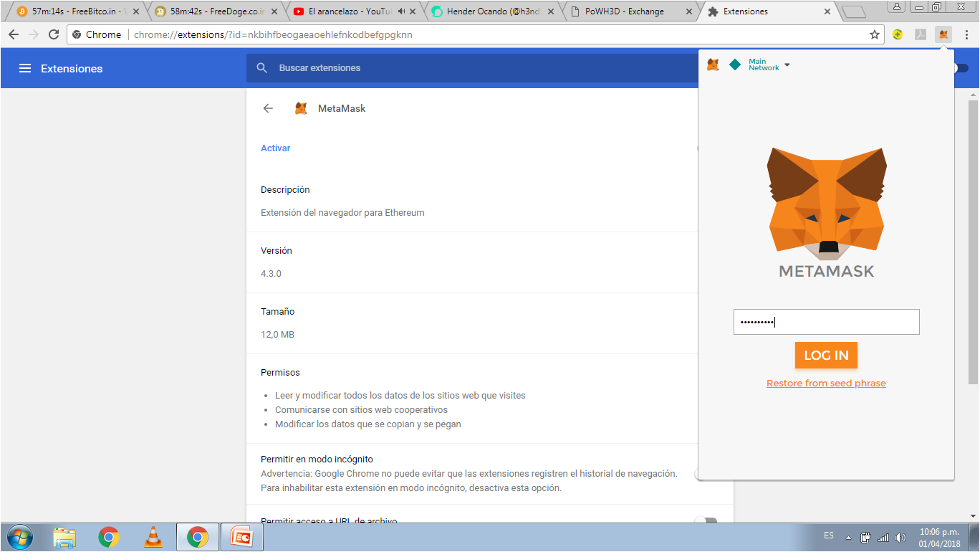Go back in browser history
This screenshot has height=552, width=980.
pos(14,34)
